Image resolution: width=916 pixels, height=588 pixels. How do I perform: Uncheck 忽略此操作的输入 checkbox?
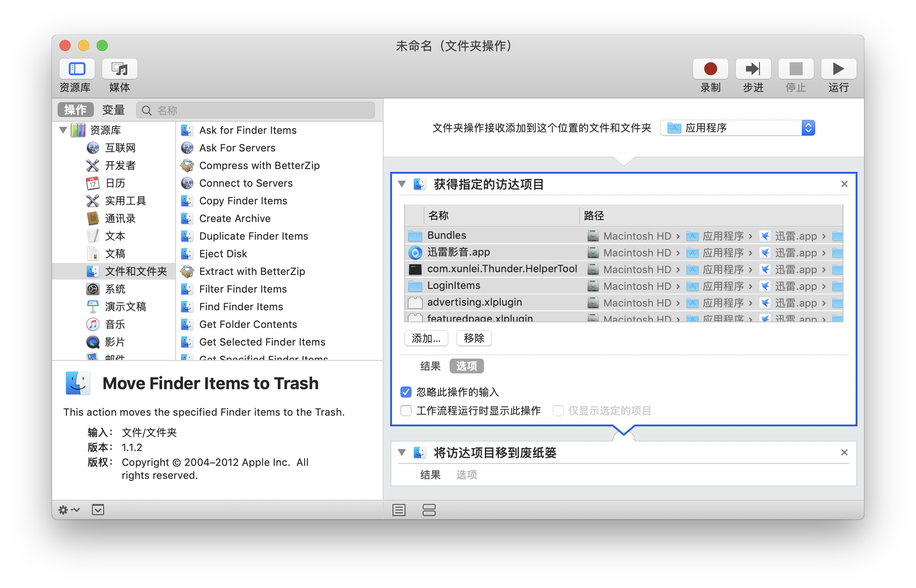tap(406, 392)
